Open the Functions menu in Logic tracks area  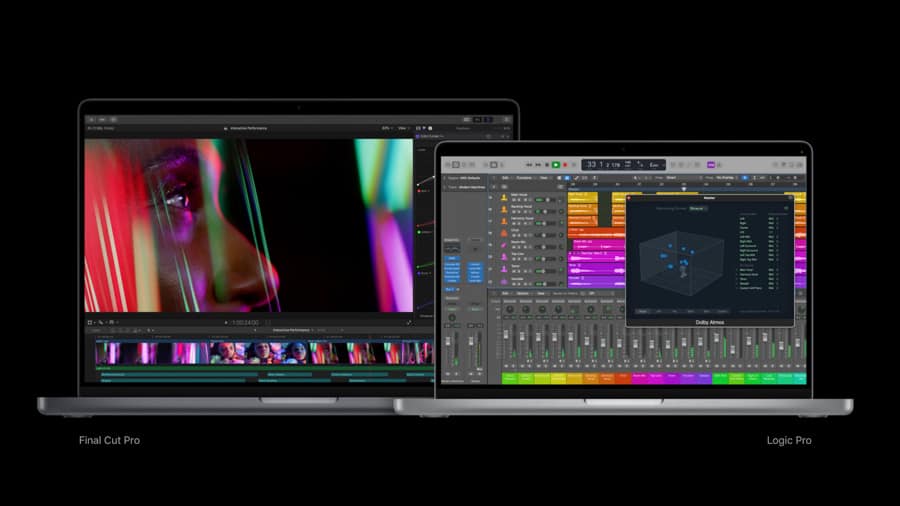point(524,178)
